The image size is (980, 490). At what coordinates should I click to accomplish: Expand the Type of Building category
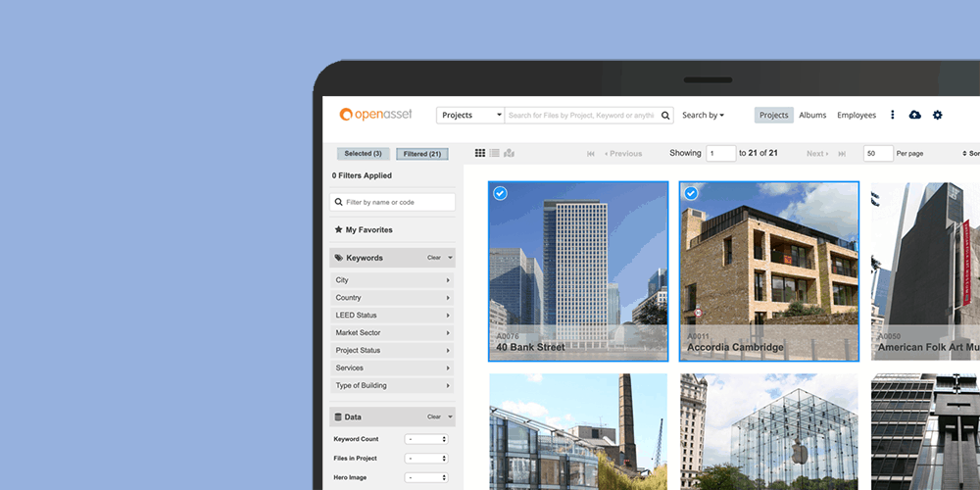click(393, 385)
